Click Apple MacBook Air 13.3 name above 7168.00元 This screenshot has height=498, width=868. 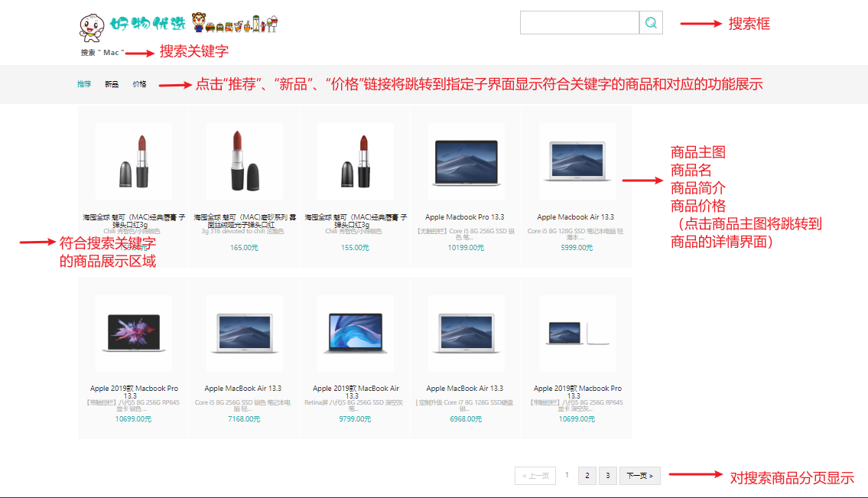243,389
